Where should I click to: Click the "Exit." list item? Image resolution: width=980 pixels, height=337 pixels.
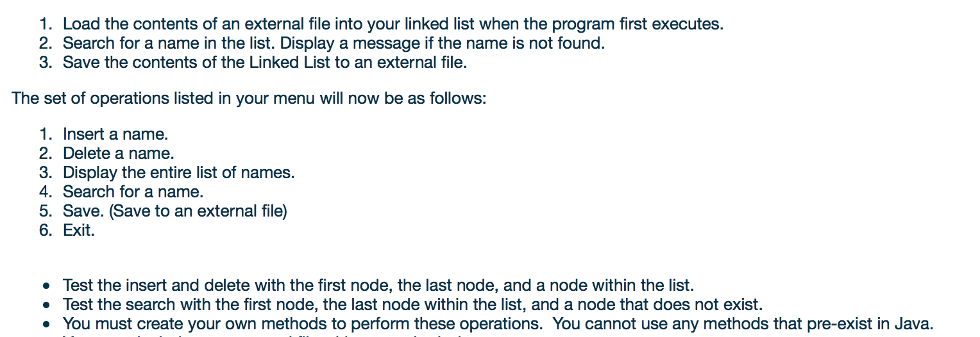tap(78, 230)
